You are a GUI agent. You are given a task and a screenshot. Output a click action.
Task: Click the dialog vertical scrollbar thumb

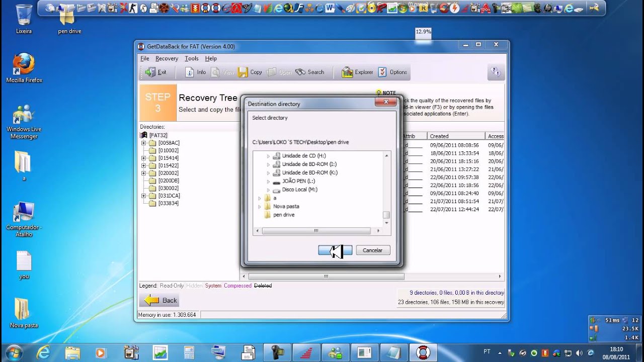(386, 215)
